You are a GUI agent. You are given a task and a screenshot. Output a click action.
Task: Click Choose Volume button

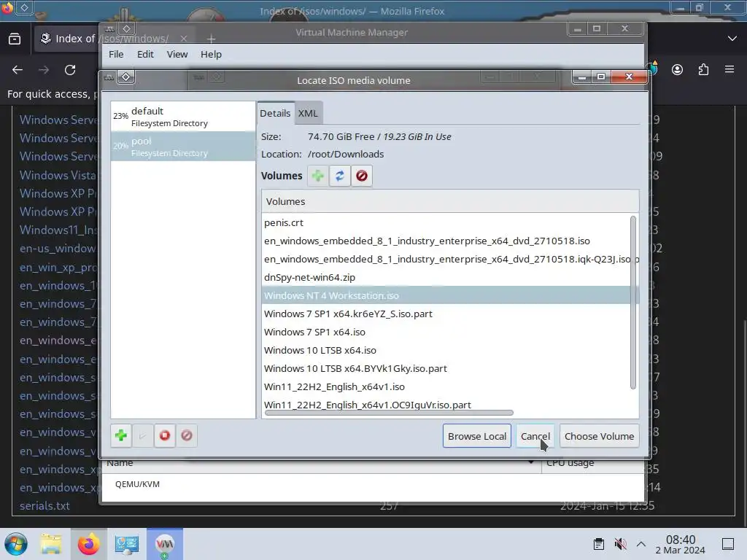(x=600, y=436)
